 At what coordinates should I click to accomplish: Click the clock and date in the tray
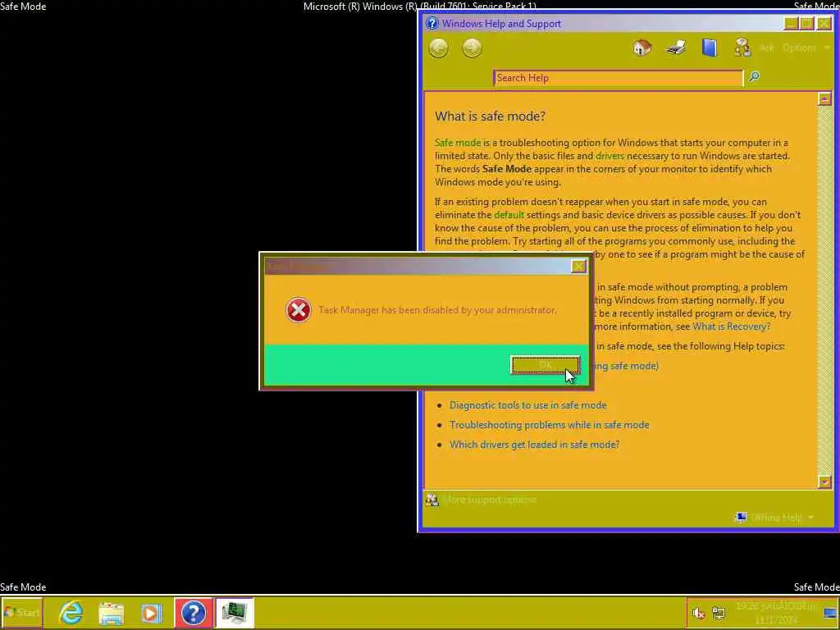(x=776, y=613)
